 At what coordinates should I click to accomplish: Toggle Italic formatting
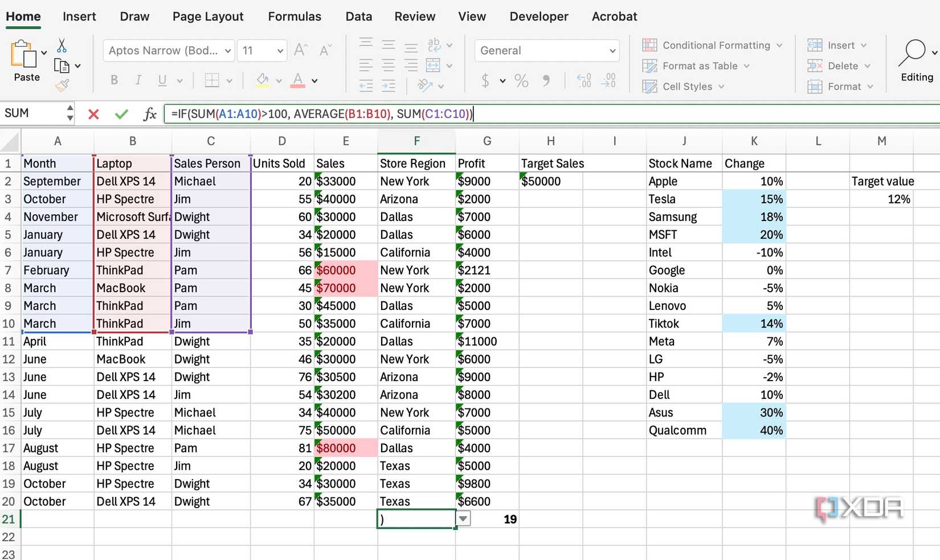click(138, 80)
